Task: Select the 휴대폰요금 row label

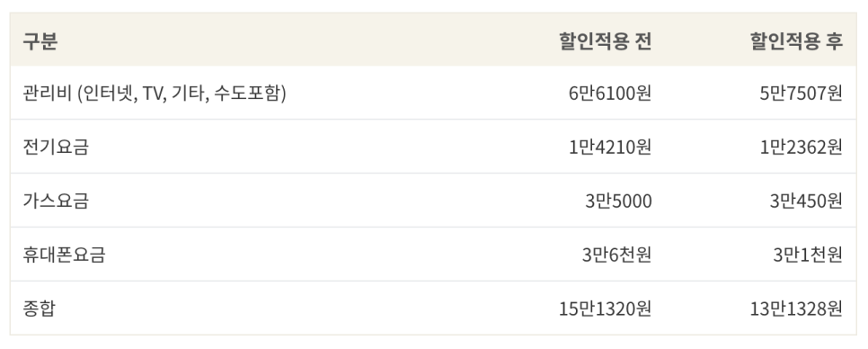Action: click(x=64, y=255)
